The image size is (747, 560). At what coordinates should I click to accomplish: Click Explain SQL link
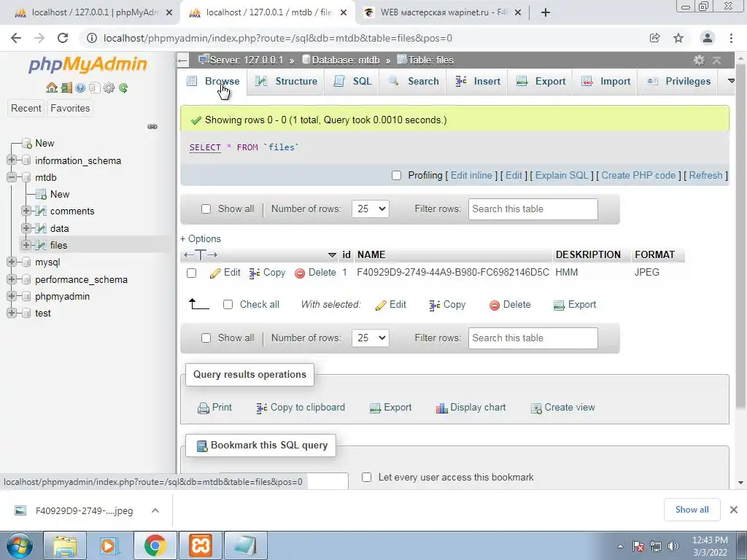(562, 175)
